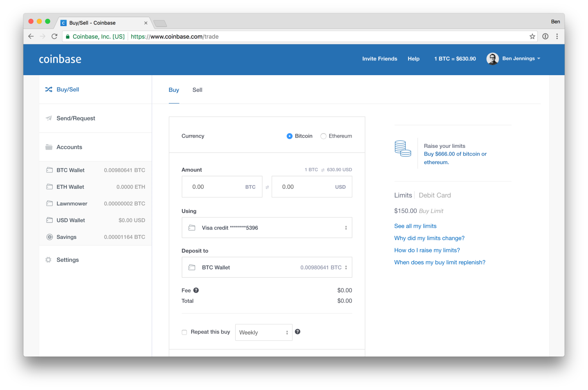Click Ben Jennings profile avatar
588x390 pixels.
tap(492, 59)
